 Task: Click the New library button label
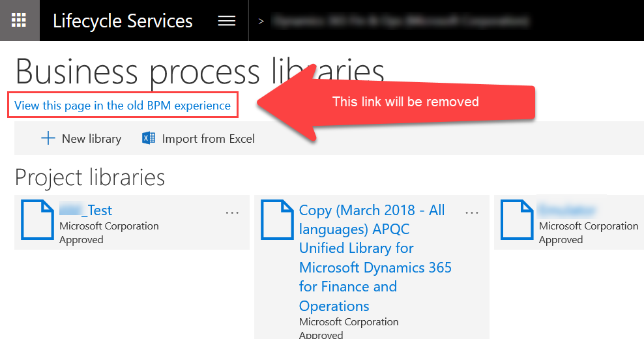click(91, 138)
